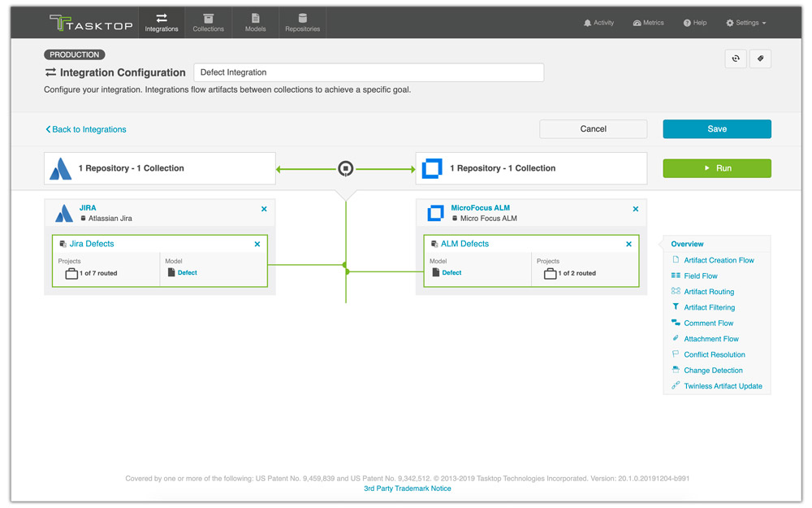Click the Atlassian Jira repository logo
This screenshot has height=508, width=812.
pyautogui.click(x=64, y=214)
